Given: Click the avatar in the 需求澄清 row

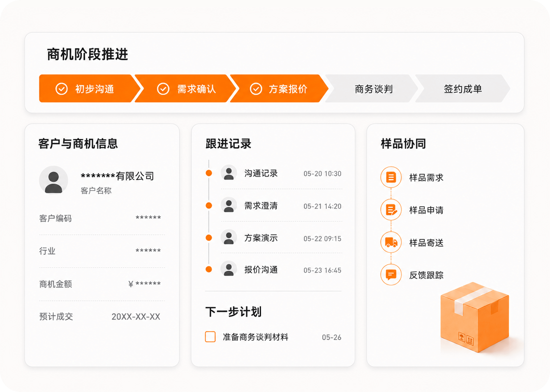Looking at the screenshot, I should (229, 205).
